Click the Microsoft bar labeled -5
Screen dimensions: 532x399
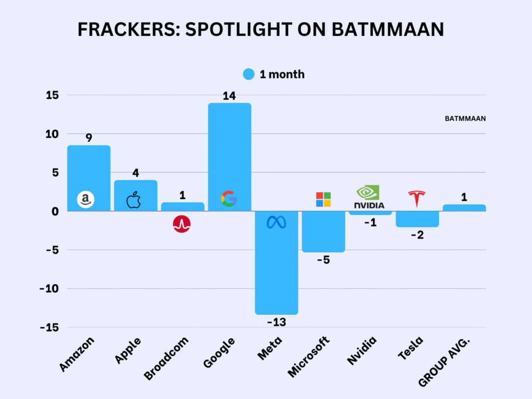click(x=323, y=232)
